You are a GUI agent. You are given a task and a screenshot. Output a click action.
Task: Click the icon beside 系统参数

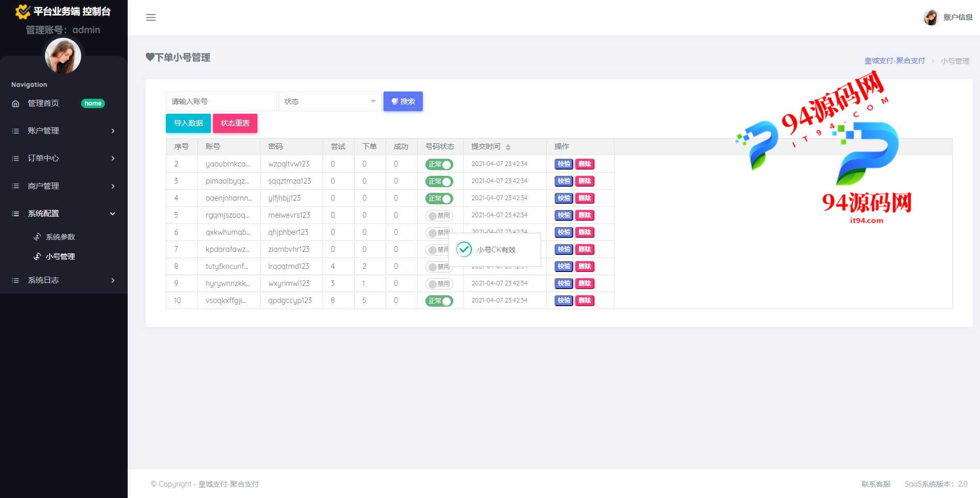point(37,237)
